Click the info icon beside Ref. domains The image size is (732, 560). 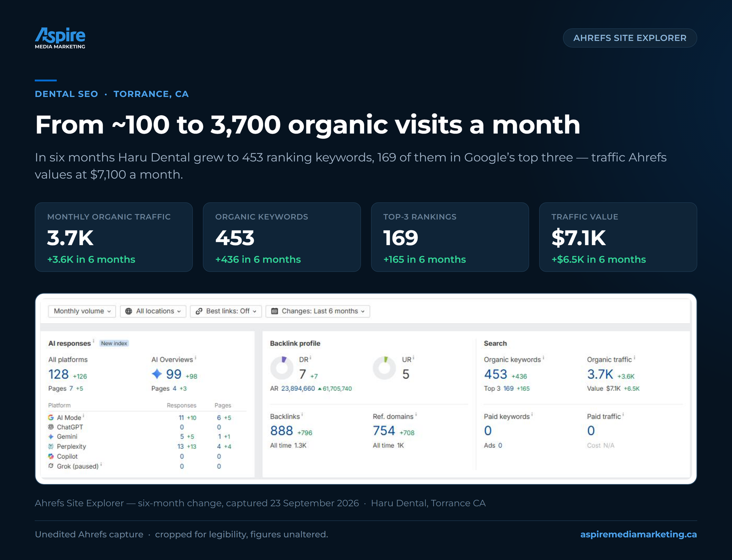[x=416, y=415]
